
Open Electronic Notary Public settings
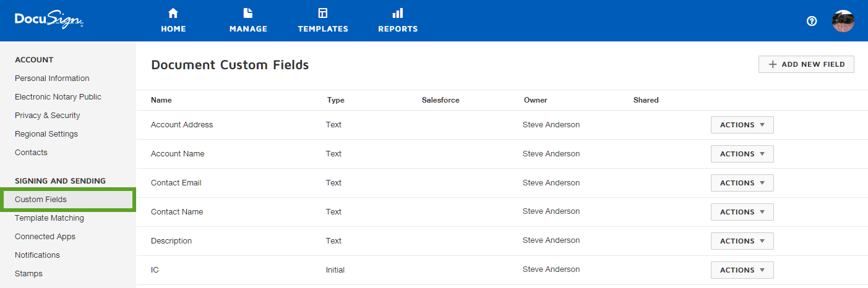click(58, 97)
